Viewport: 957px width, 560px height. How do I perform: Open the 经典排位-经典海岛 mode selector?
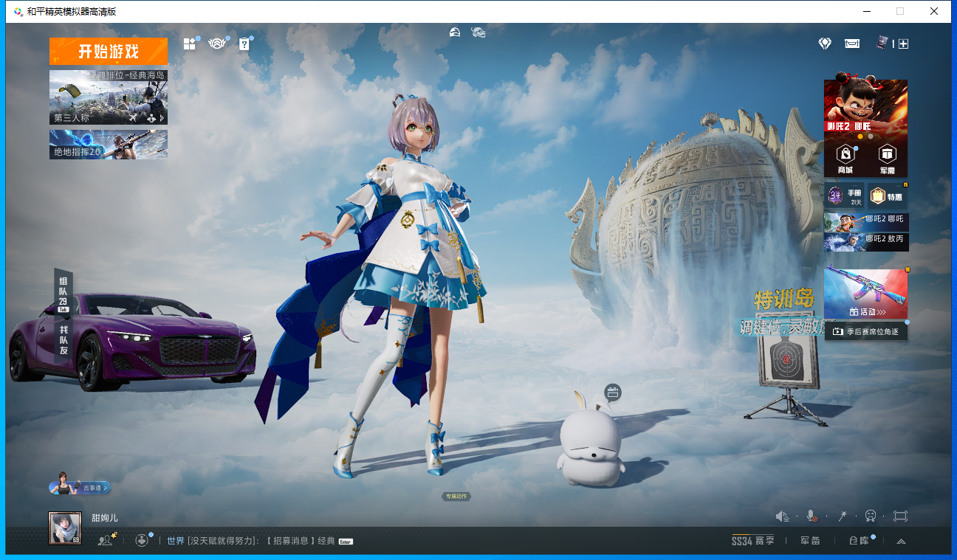(109, 97)
